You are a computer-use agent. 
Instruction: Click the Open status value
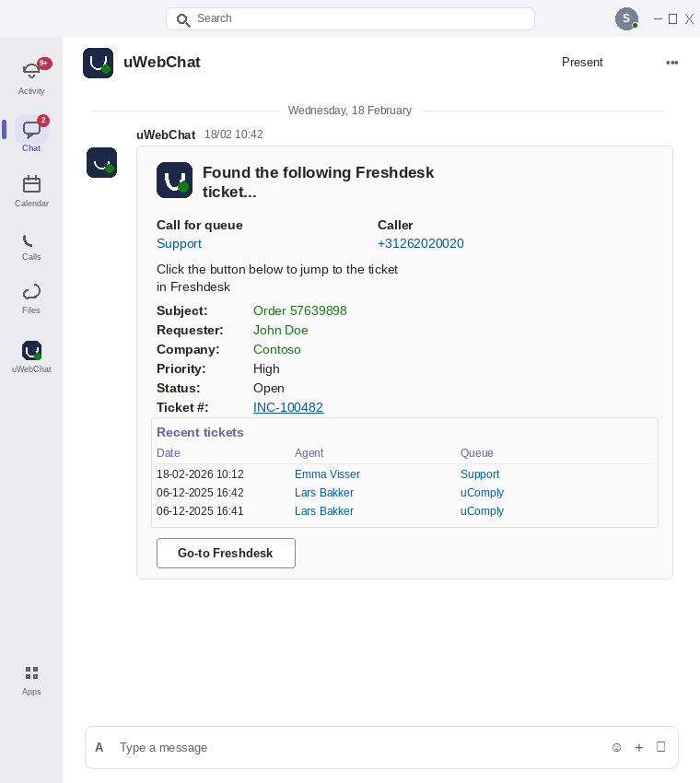point(269,389)
